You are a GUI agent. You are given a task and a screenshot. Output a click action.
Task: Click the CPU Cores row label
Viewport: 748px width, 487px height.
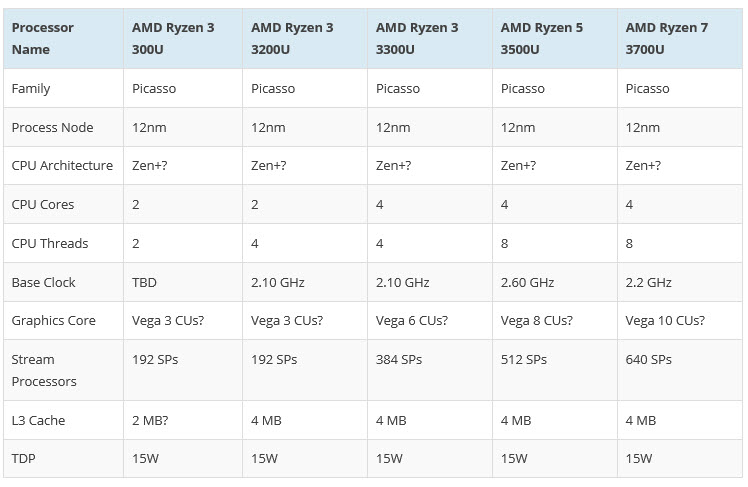[x=43, y=204]
